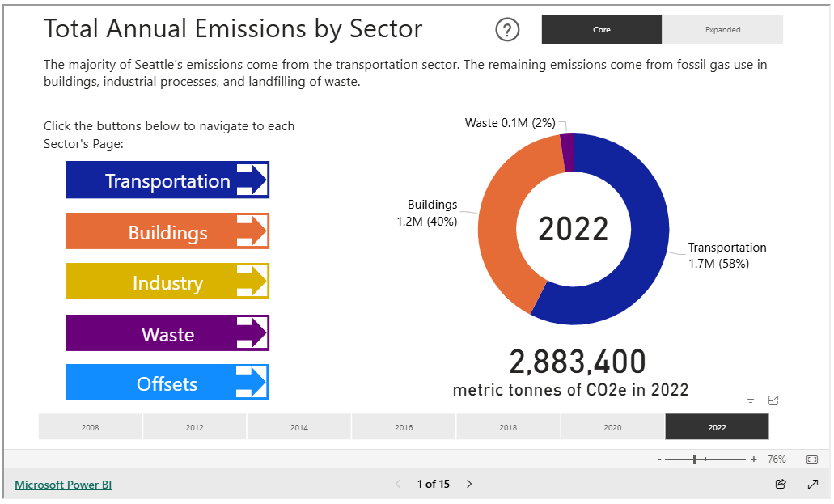This screenshot has height=504, width=834.
Task: Select year 2020 in timeline
Action: [612, 427]
